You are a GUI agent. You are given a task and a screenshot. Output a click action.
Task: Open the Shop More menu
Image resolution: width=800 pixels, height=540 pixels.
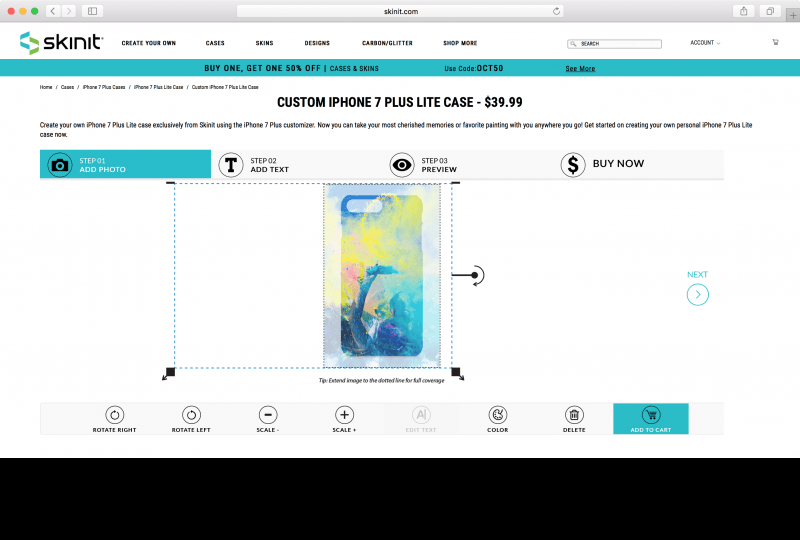point(460,43)
